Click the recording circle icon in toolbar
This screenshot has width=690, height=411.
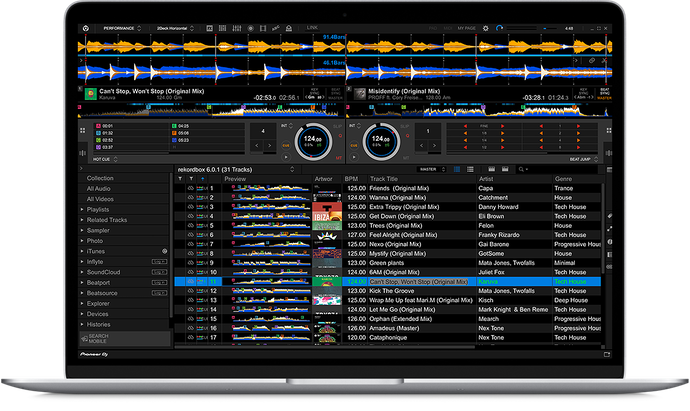click(x=250, y=28)
